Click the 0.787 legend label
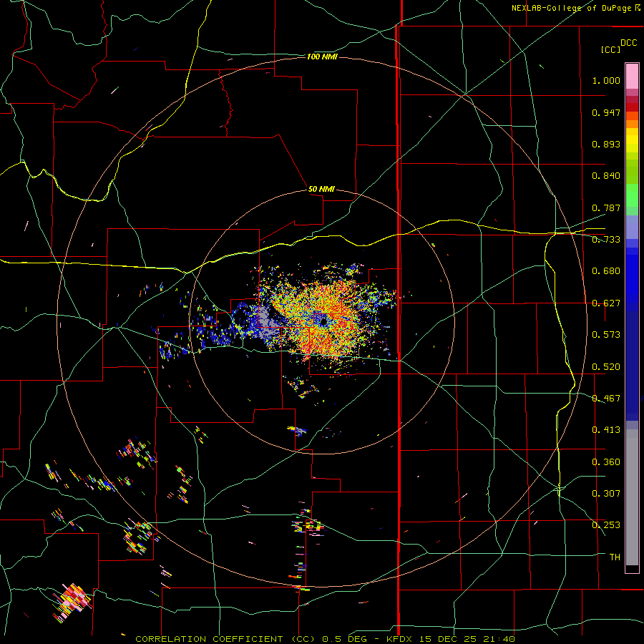This screenshot has height=644, width=644. 606,208
